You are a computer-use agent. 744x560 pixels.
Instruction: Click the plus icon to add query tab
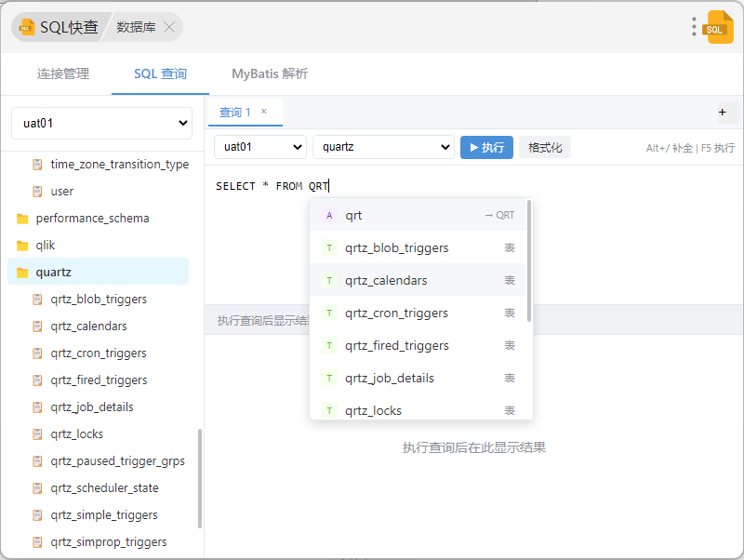pyautogui.click(x=723, y=112)
